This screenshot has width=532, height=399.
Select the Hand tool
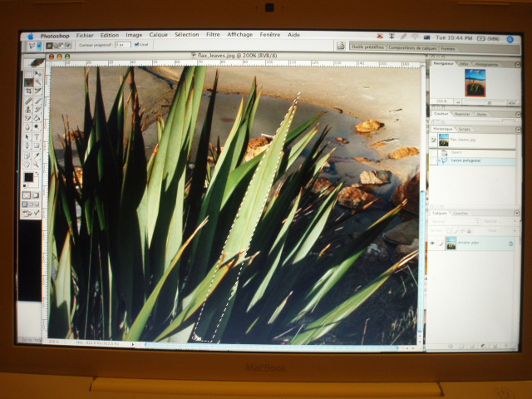coord(28,165)
